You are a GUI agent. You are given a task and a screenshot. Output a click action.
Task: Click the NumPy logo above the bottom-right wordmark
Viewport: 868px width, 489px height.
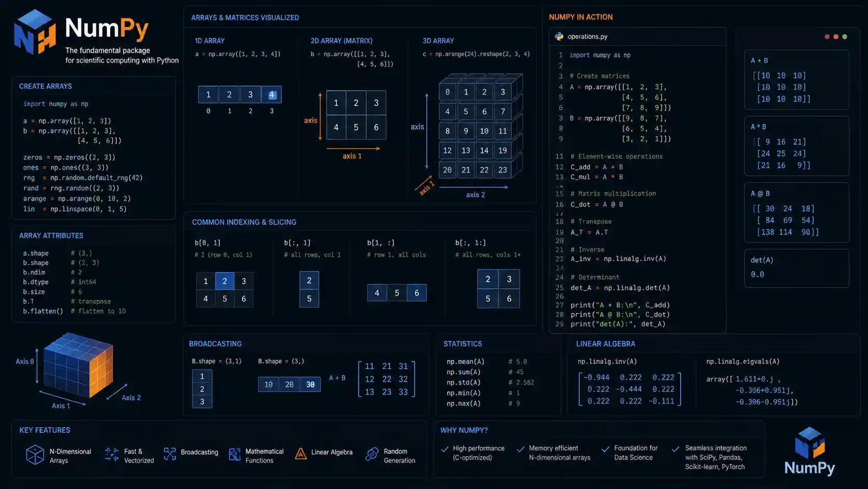(809, 443)
